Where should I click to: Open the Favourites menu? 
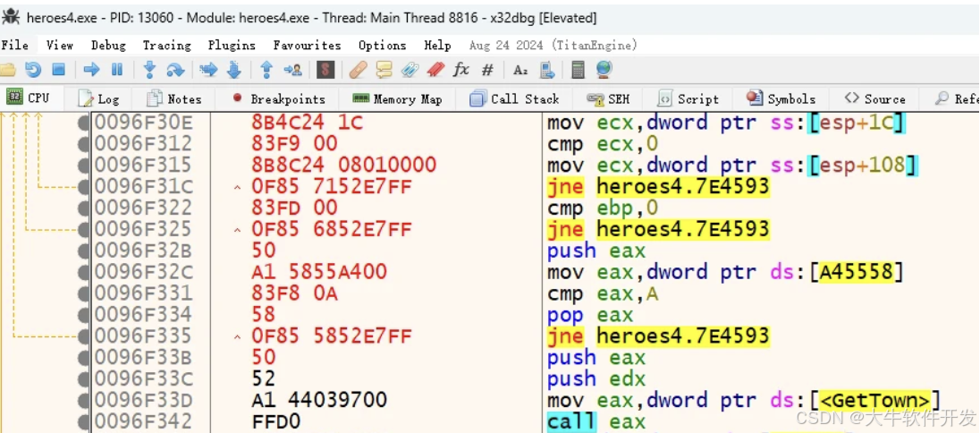pos(307,45)
